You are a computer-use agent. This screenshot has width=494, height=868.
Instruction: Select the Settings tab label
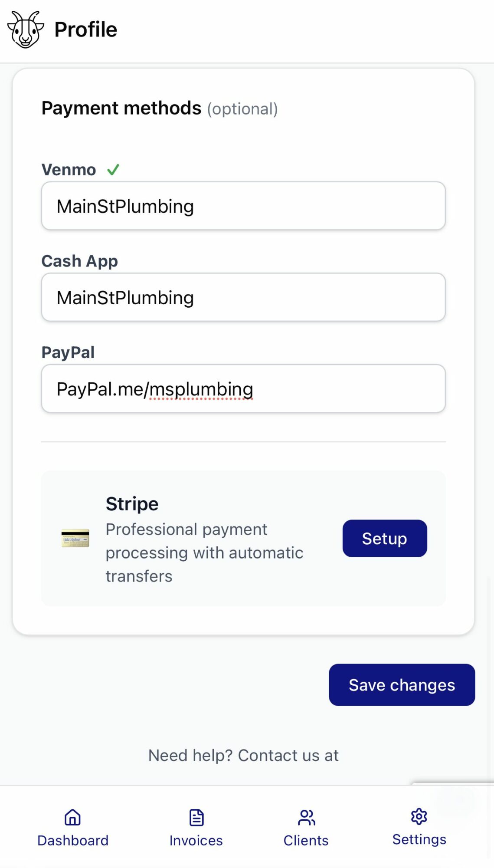419,840
